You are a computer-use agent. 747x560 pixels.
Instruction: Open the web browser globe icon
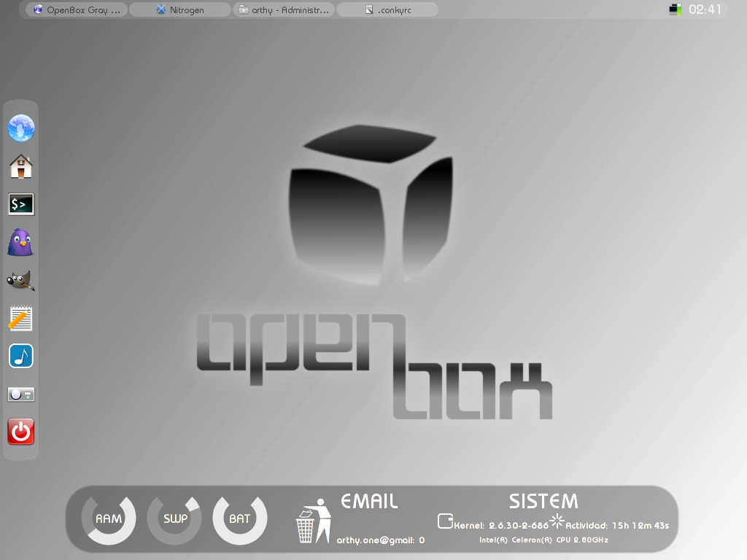[x=21, y=128]
